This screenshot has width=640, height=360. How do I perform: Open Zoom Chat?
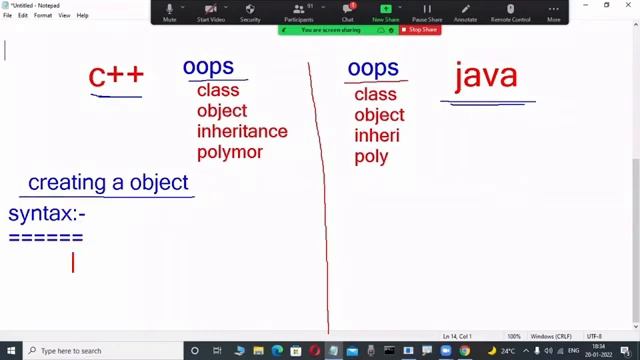point(348,12)
